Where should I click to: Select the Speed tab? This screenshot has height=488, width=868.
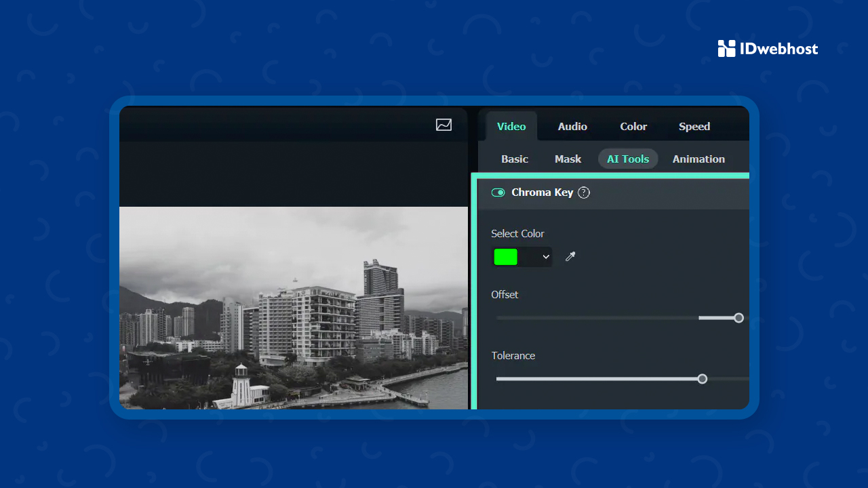point(694,126)
